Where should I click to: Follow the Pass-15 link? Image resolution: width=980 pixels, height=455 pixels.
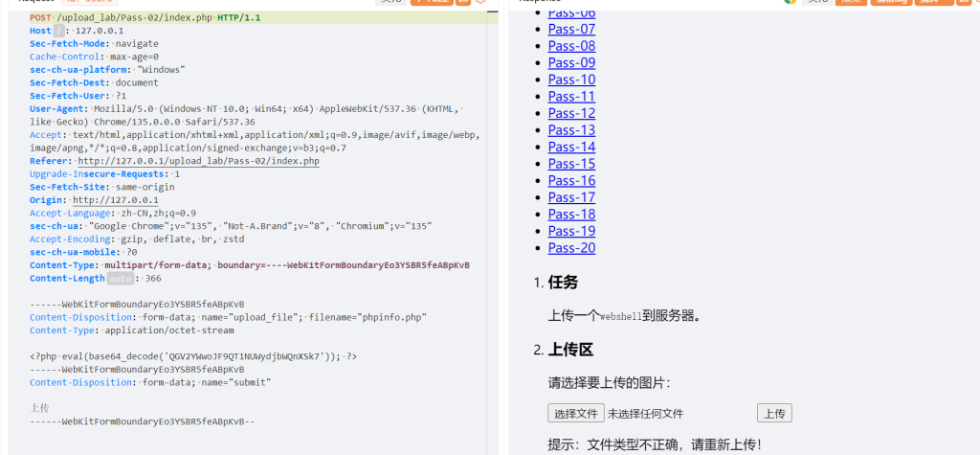[572, 165]
